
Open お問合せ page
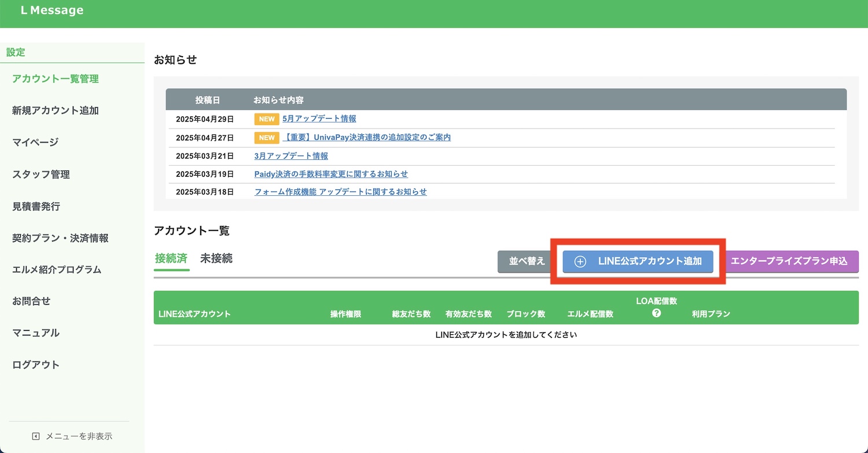[x=31, y=301]
